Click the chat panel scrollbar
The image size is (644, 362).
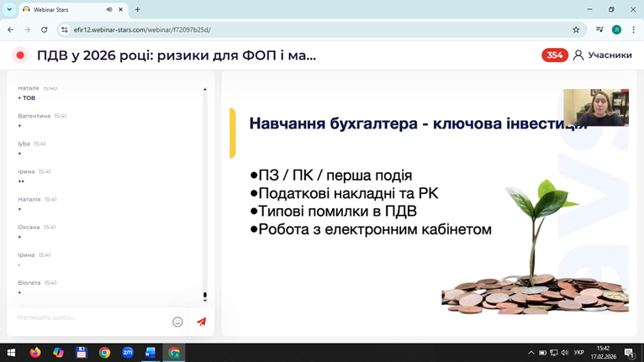pos(205,193)
